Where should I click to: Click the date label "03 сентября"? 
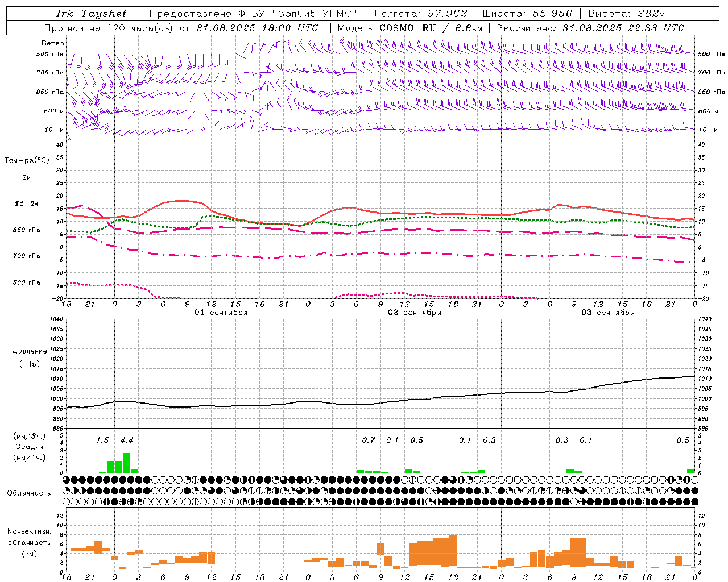[x=608, y=313]
